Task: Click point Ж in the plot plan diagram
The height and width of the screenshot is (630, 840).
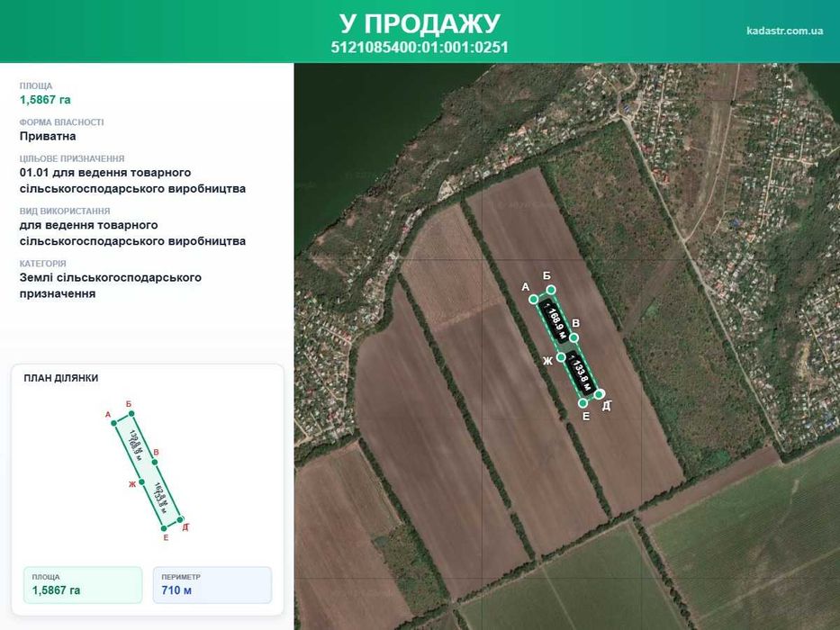Action: pyautogui.click(x=142, y=481)
